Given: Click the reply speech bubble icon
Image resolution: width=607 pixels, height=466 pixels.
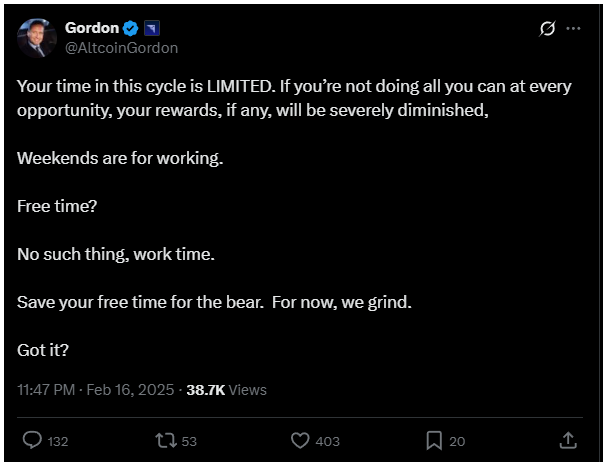Looking at the screenshot, I should [32, 440].
